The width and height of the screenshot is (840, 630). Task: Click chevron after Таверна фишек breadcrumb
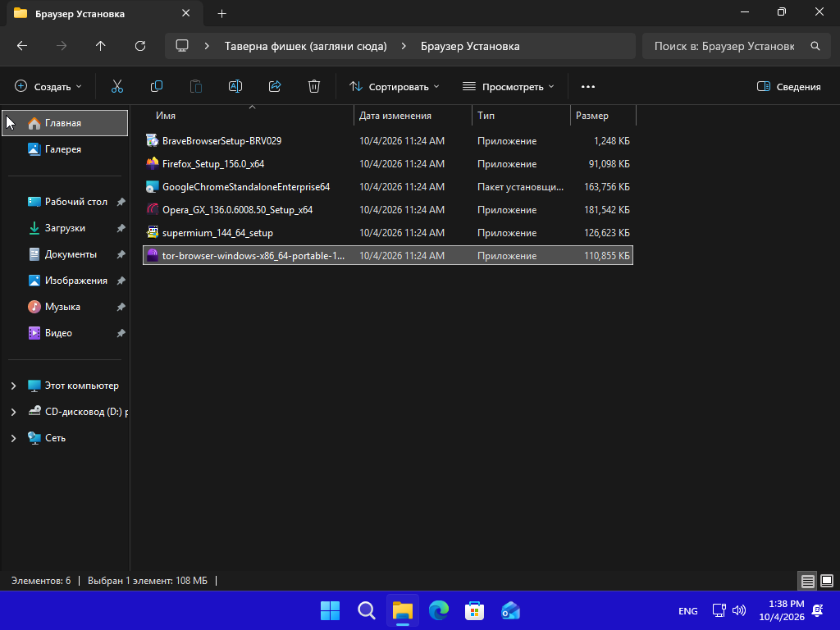tap(404, 46)
